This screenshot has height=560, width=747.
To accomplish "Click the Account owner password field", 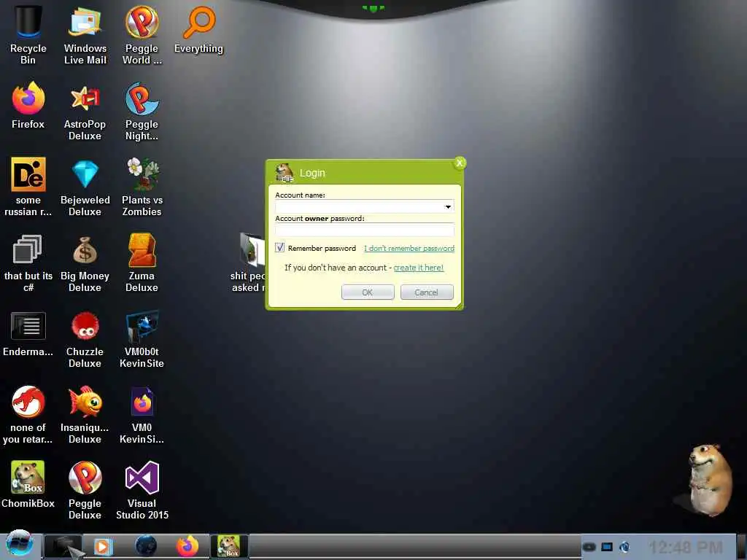I will click(365, 230).
